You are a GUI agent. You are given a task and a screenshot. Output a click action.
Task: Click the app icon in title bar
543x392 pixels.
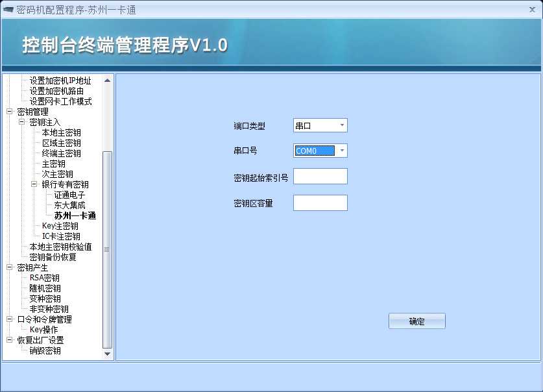(x=8, y=10)
